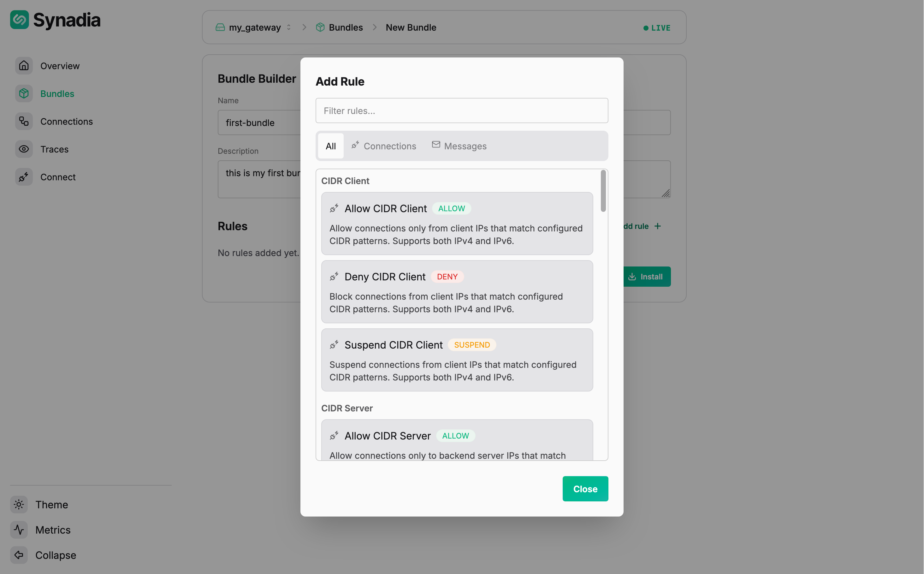
Task: Click the CIDR Server section heading
Action: (347, 408)
